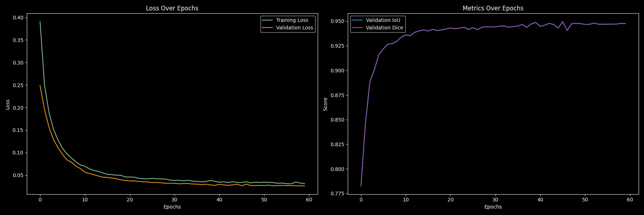The image size is (644, 215).
Task: Click the 'Epochs' label under the loss chart
Action: (172, 207)
